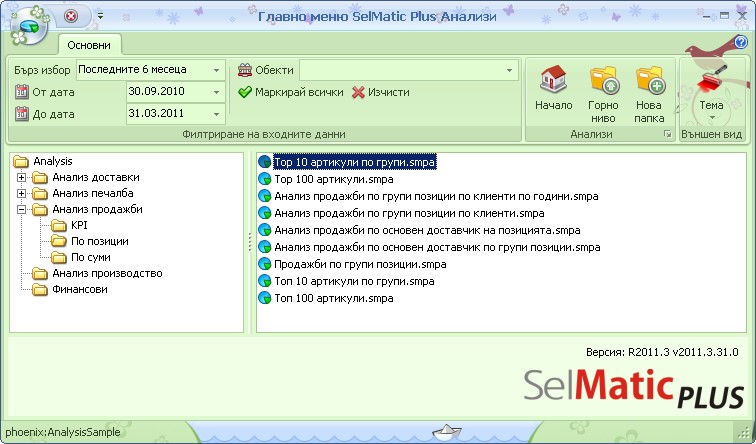Select Топ 10 артикули по групи.smpa
This screenshot has width=756, height=444.
pyautogui.click(x=354, y=281)
